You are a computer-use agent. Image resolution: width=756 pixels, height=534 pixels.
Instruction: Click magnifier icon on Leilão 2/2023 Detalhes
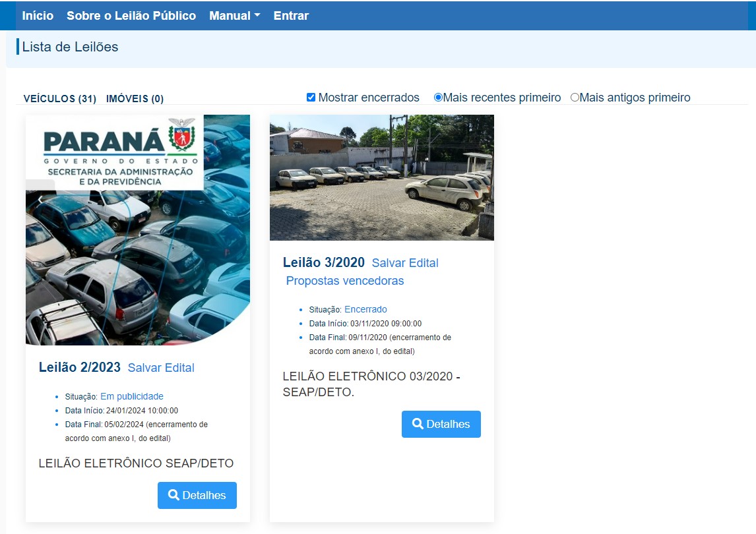point(173,495)
